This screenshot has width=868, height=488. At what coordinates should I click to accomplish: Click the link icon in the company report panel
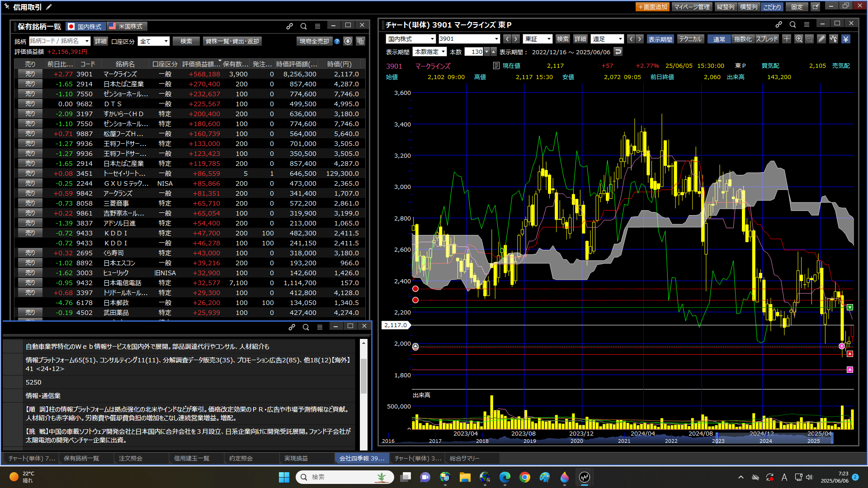click(292, 327)
